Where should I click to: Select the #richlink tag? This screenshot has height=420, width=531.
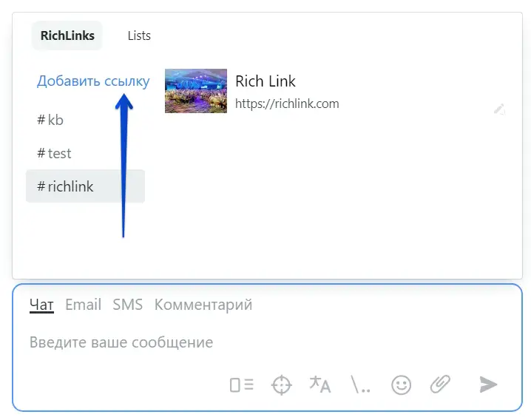[85, 186]
